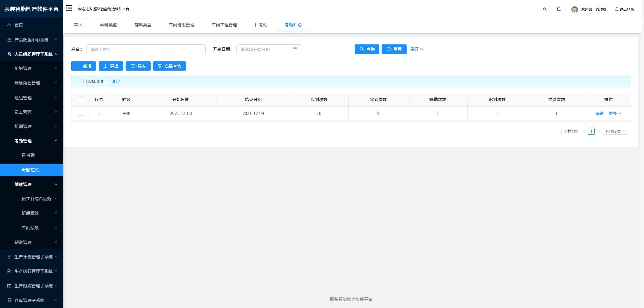Expand 生产计划管理子系统 menu

31,257
